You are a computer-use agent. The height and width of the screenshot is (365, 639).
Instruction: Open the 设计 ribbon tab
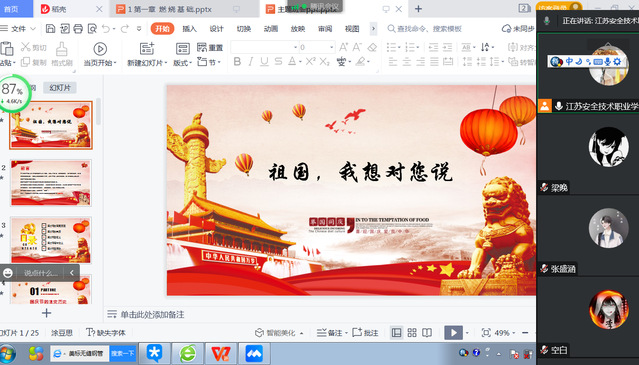tap(216, 29)
